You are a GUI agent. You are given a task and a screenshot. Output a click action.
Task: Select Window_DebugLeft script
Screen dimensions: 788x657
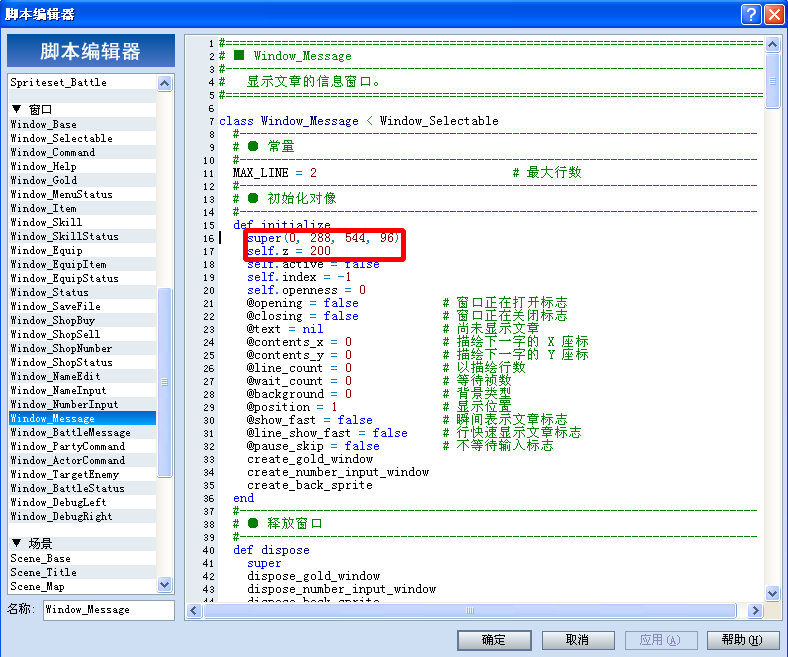tap(83, 503)
